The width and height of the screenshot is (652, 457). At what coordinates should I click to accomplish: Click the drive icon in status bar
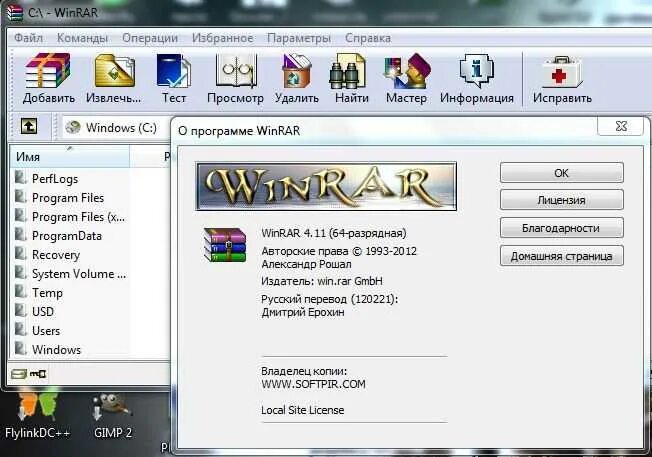19,373
